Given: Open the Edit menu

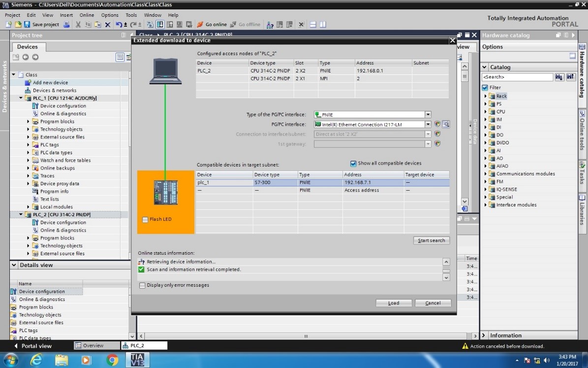Looking at the screenshot, I should coord(31,15).
